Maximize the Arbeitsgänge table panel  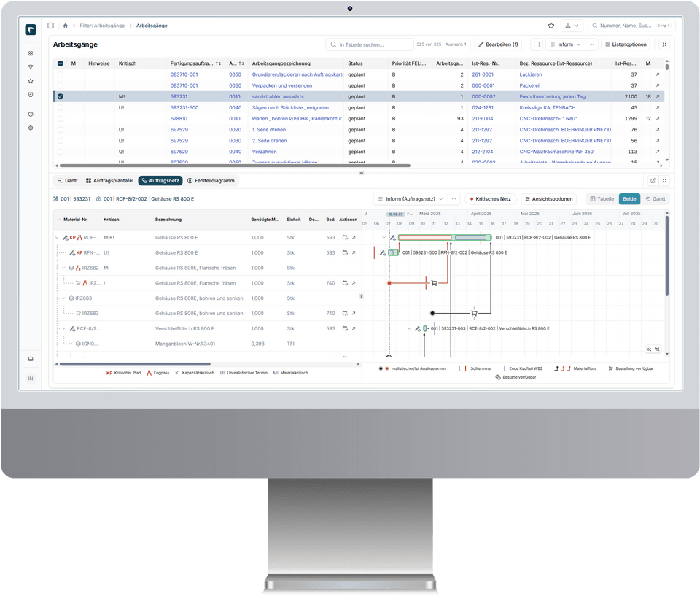(x=664, y=44)
